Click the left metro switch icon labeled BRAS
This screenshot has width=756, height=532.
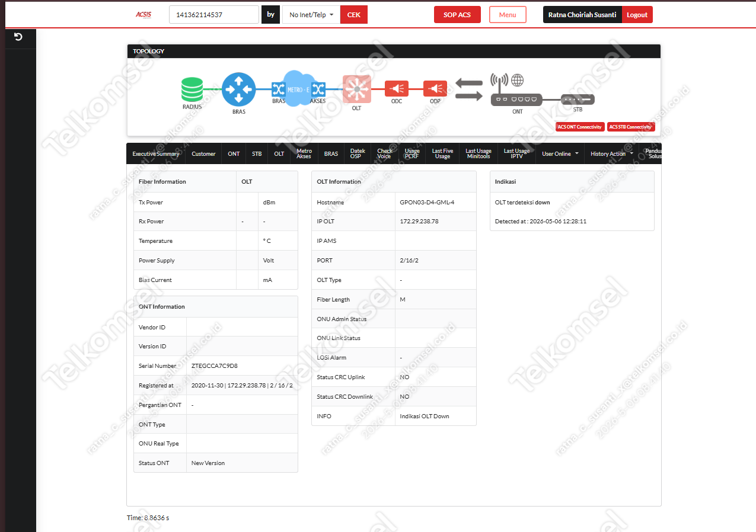point(279,89)
